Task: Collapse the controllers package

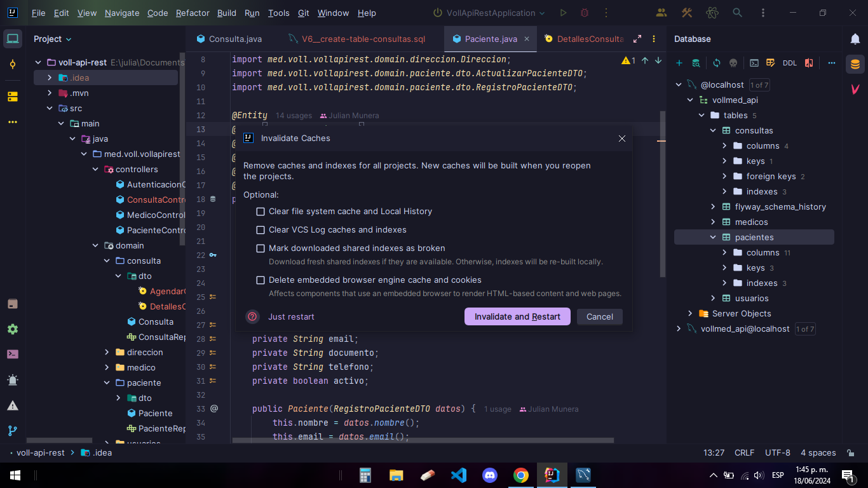Action: [x=95, y=169]
